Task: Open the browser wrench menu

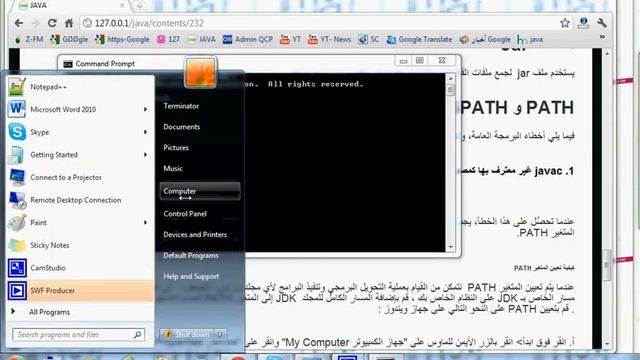Action: click(602, 23)
